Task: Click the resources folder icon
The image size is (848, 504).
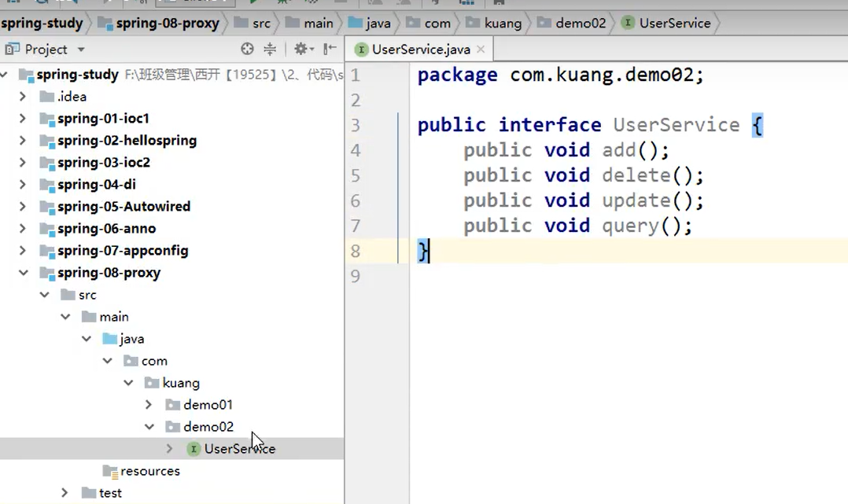Action: tap(110, 472)
